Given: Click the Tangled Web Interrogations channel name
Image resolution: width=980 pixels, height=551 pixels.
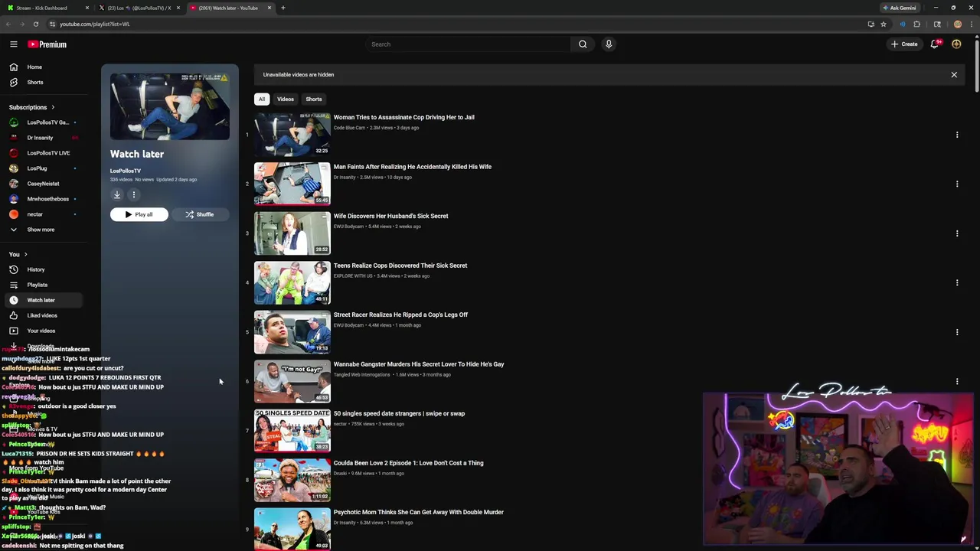Looking at the screenshot, I should pos(361,374).
